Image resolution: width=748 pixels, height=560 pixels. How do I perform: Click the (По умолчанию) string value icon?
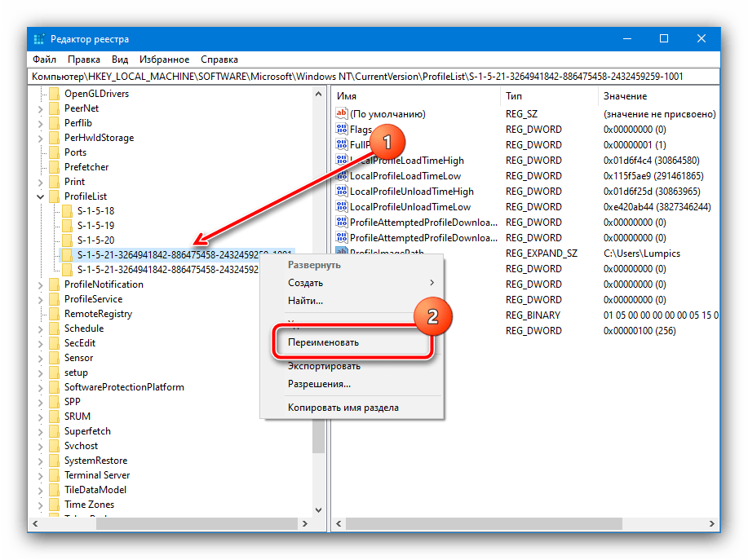pos(342,114)
